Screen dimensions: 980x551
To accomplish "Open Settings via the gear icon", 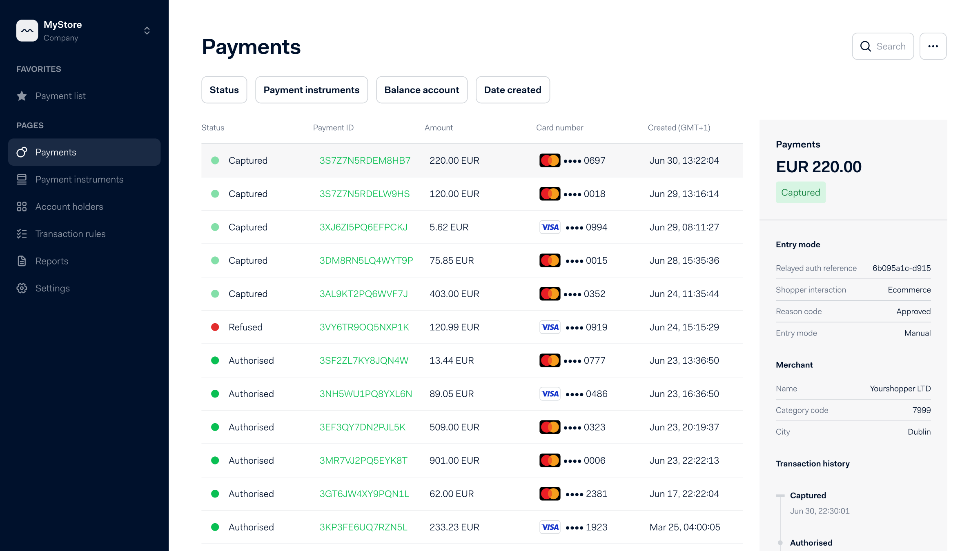I will [x=22, y=288].
